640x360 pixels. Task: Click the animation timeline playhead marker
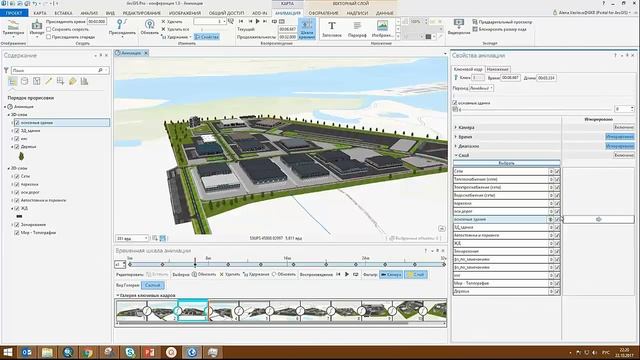195,263
